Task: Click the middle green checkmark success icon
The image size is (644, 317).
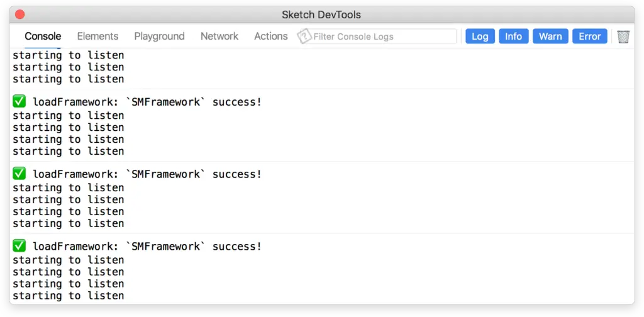Action: click(19, 174)
